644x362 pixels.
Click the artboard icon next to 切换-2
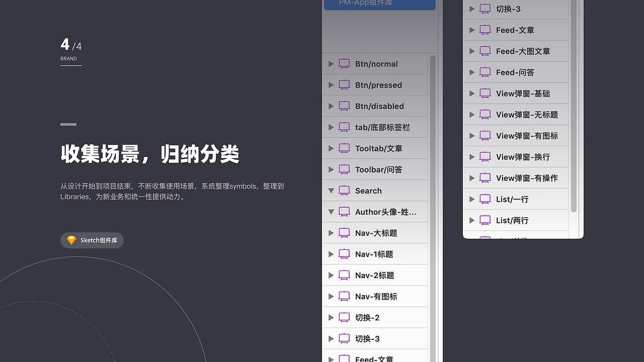point(344,317)
